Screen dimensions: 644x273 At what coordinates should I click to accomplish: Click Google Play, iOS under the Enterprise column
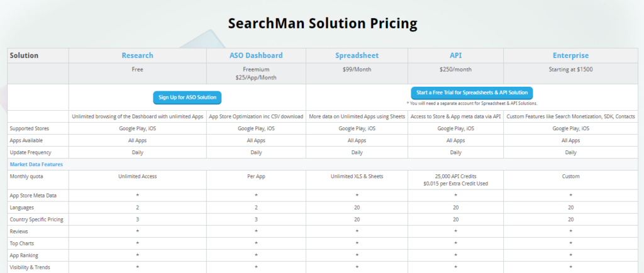click(x=570, y=128)
